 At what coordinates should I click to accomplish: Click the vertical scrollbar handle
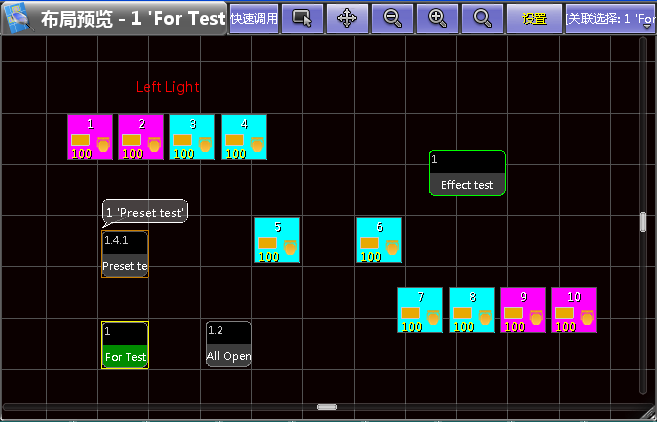[643, 222]
